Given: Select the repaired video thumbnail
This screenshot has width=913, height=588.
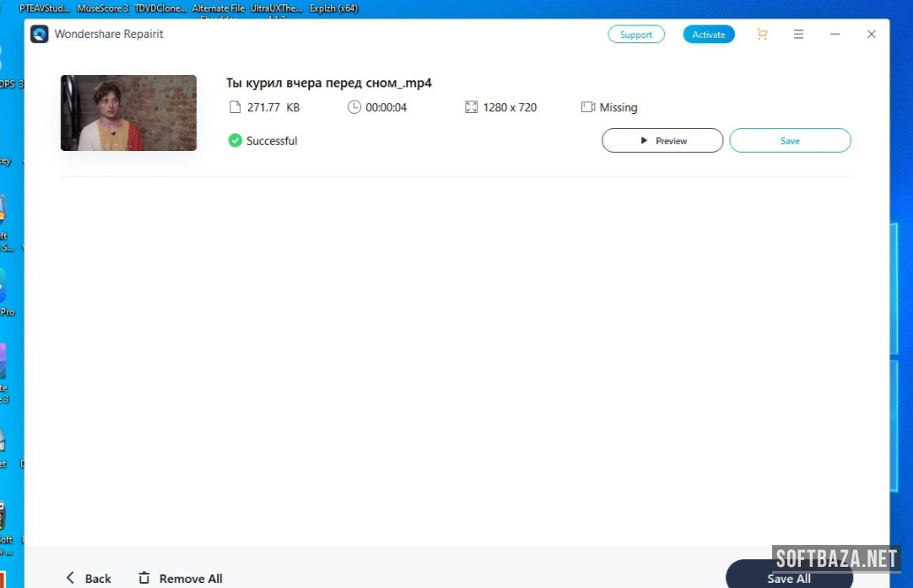Looking at the screenshot, I should pos(128,113).
